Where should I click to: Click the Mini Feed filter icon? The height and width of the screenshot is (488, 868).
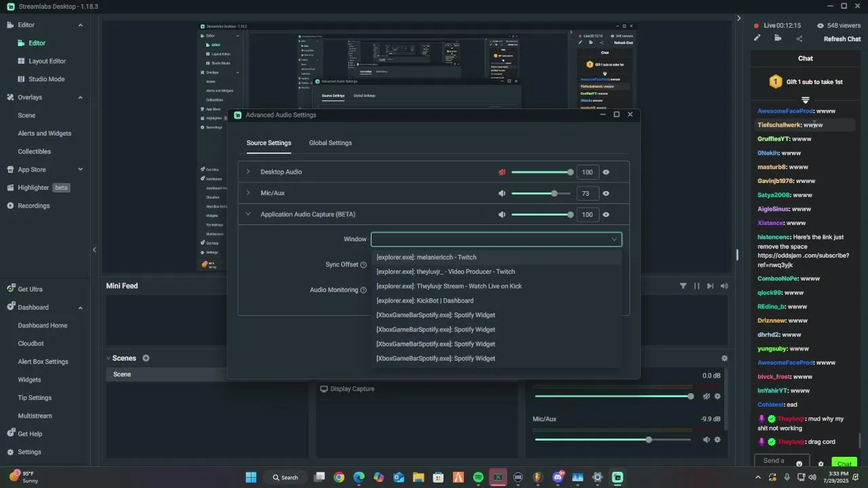pos(683,286)
